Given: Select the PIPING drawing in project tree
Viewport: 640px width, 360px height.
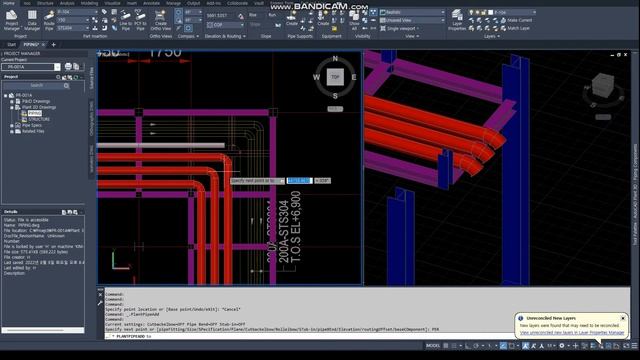Looking at the screenshot, I should coord(35,113).
